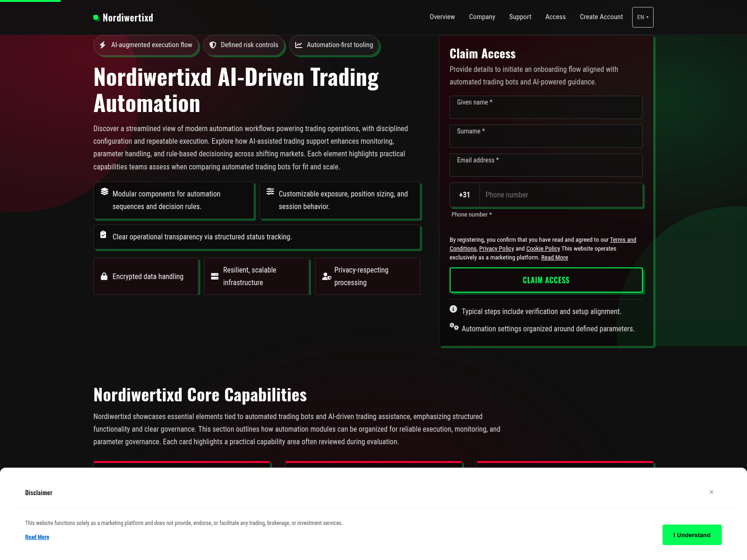Click the layers icon for Modular components
This screenshot has height=560, width=747.
coord(105,191)
